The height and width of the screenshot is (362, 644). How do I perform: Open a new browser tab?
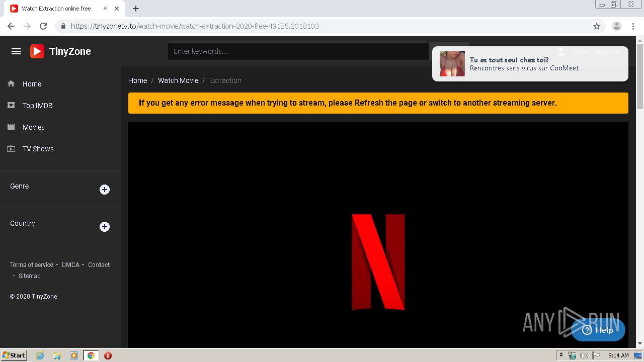pos(136,9)
